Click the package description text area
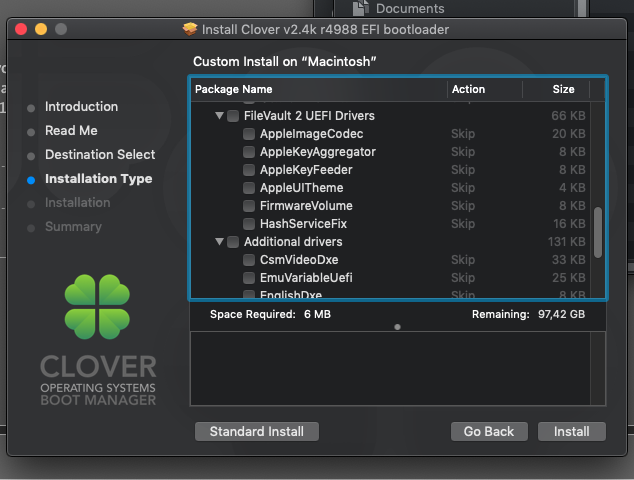 pos(390,368)
